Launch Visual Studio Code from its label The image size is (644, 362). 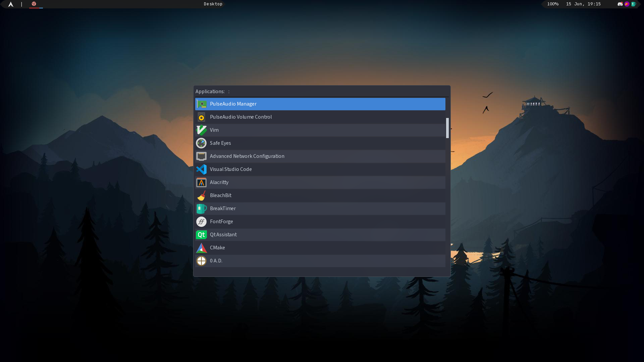pos(231,169)
